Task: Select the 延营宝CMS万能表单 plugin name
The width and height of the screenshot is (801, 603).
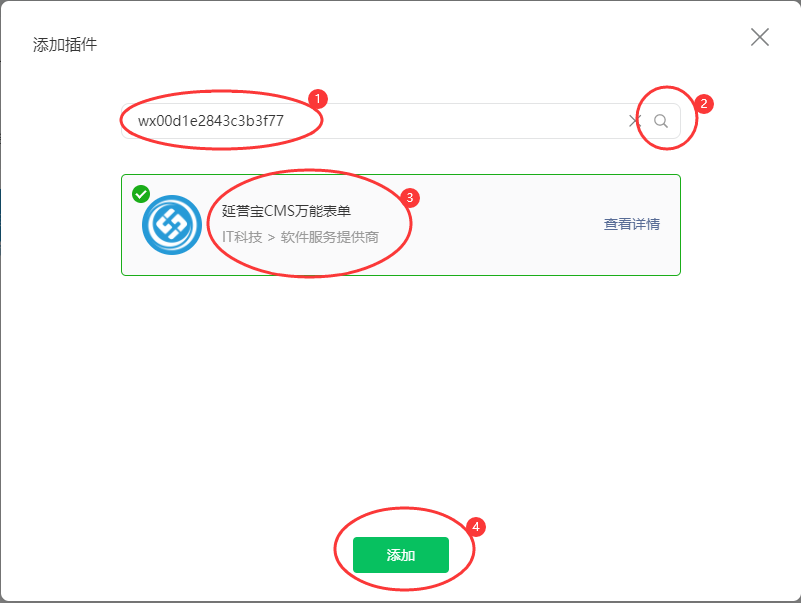Action: click(x=286, y=211)
